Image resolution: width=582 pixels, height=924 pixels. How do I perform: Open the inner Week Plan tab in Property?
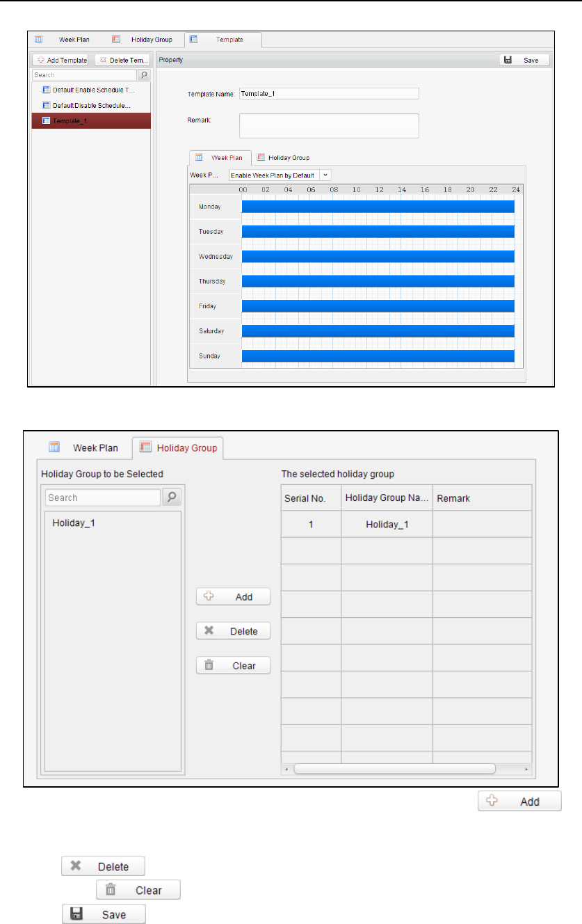pos(220,158)
